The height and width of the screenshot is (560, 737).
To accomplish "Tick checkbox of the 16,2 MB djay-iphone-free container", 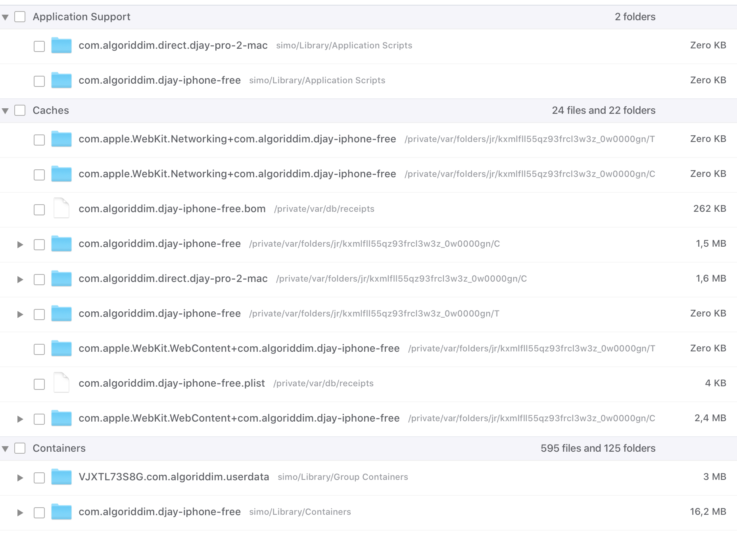I will click(39, 512).
